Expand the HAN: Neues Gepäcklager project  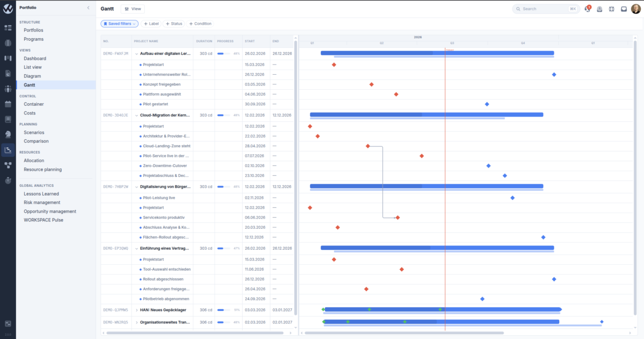137,309
